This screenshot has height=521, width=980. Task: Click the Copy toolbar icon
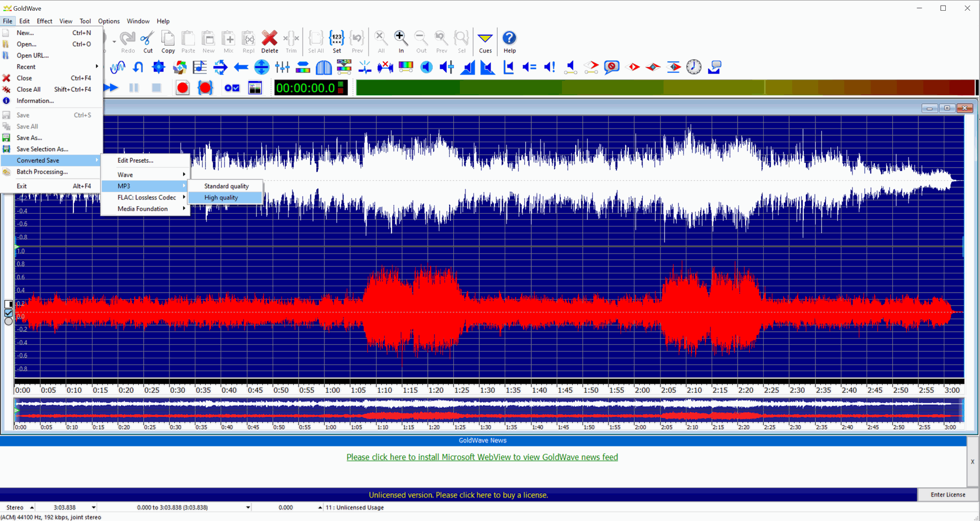(x=168, y=42)
